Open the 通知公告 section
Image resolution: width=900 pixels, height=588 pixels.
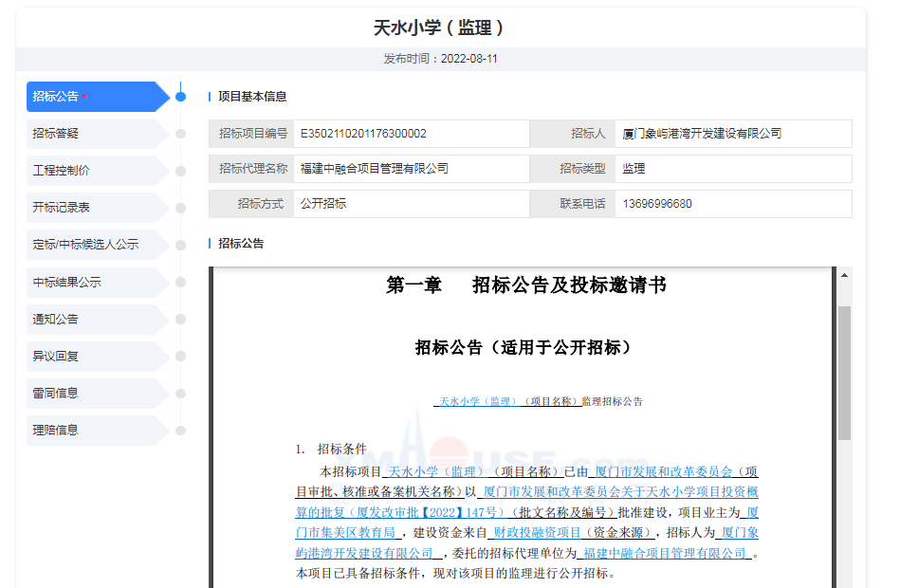point(93,319)
